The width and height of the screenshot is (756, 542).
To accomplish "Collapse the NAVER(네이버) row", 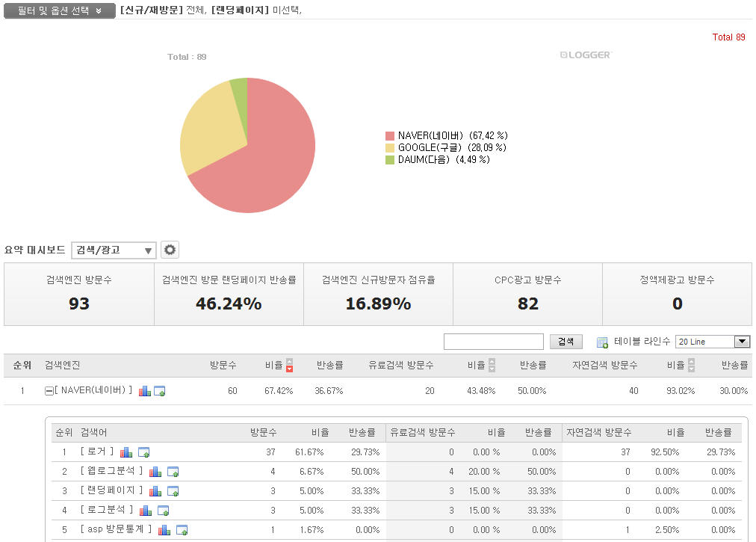I will coord(49,391).
